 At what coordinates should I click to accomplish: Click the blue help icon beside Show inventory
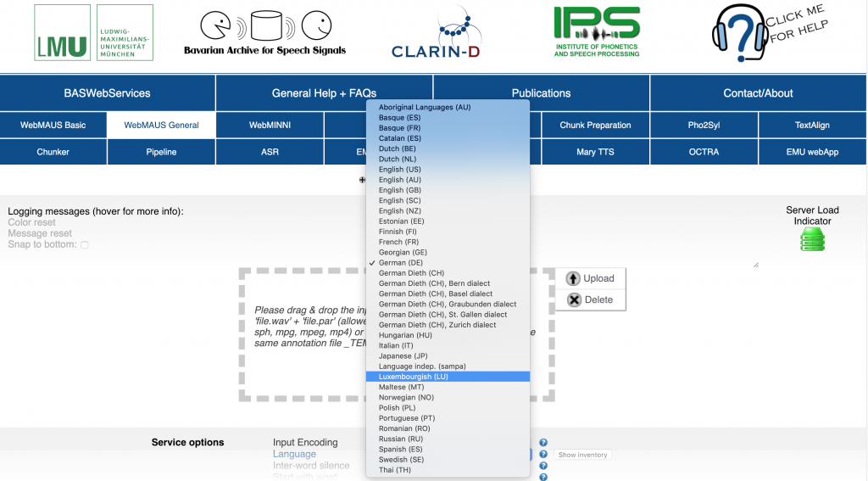click(x=543, y=455)
